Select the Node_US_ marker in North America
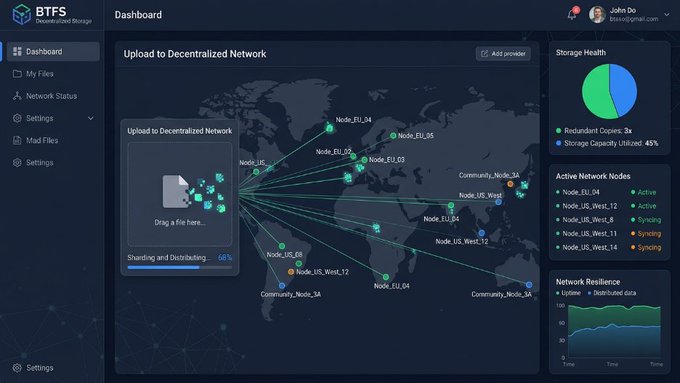The width and height of the screenshot is (680, 383). point(256,172)
